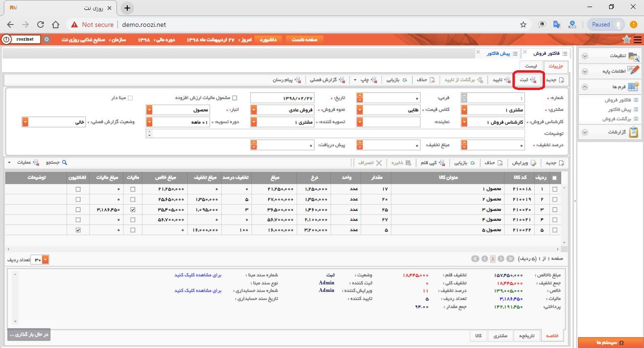Go to the last page of the grid pager
This screenshot has height=348, width=644.
(x=475, y=259)
